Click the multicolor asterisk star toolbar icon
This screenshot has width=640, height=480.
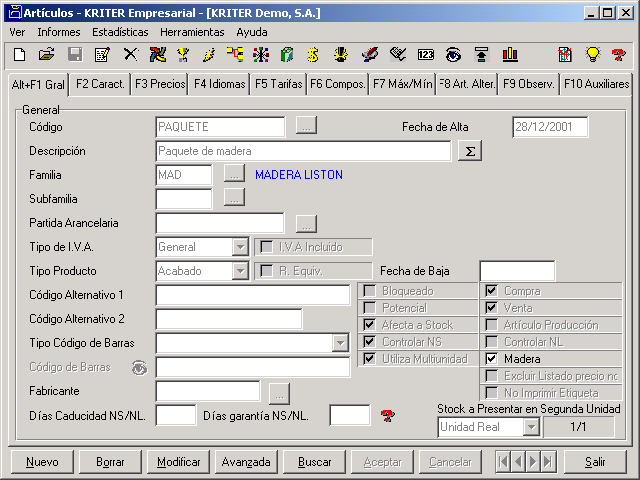(x=261, y=54)
